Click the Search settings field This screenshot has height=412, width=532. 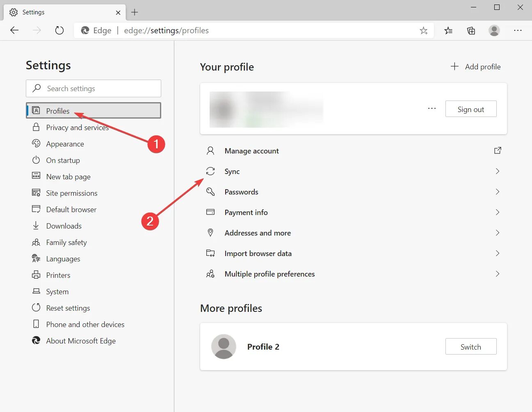click(x=94, y=88)
